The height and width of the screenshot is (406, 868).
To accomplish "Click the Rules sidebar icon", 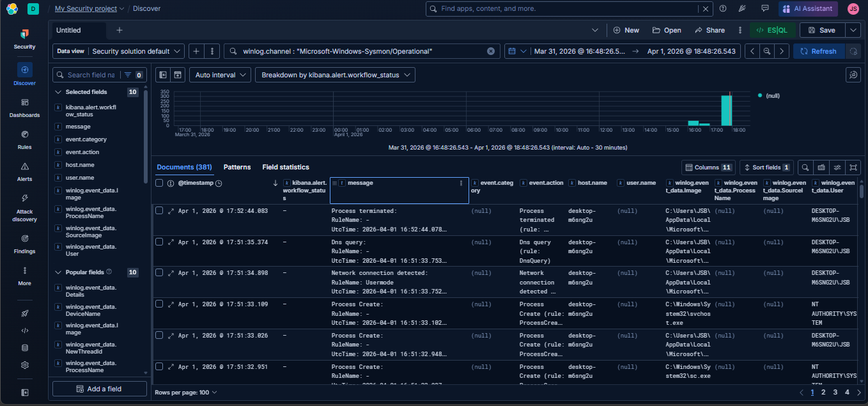I will point(24,139).
